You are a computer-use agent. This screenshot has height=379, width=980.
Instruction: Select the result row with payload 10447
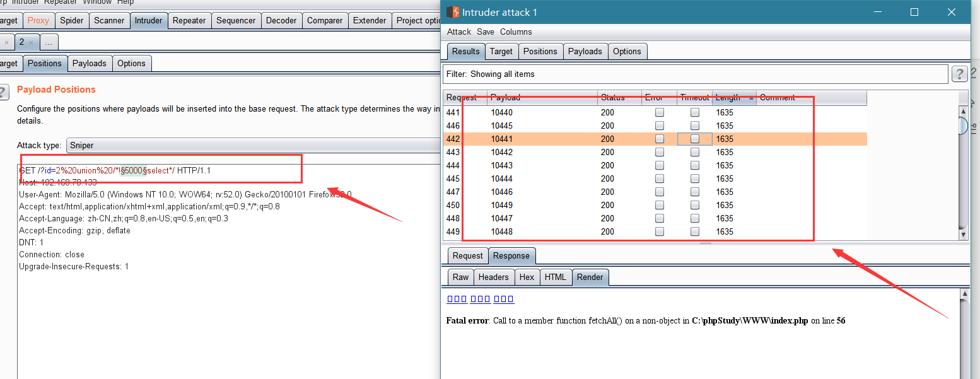(655, 218)
